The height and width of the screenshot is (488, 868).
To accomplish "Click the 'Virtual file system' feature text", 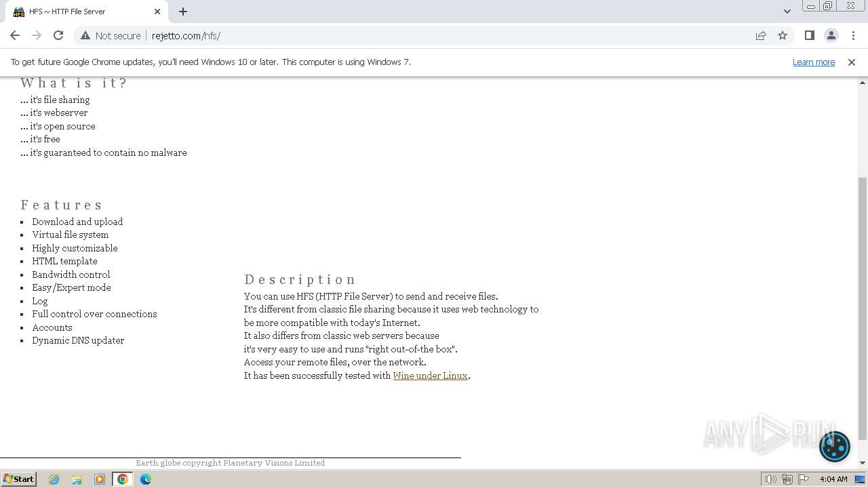I will click(70, 235).
